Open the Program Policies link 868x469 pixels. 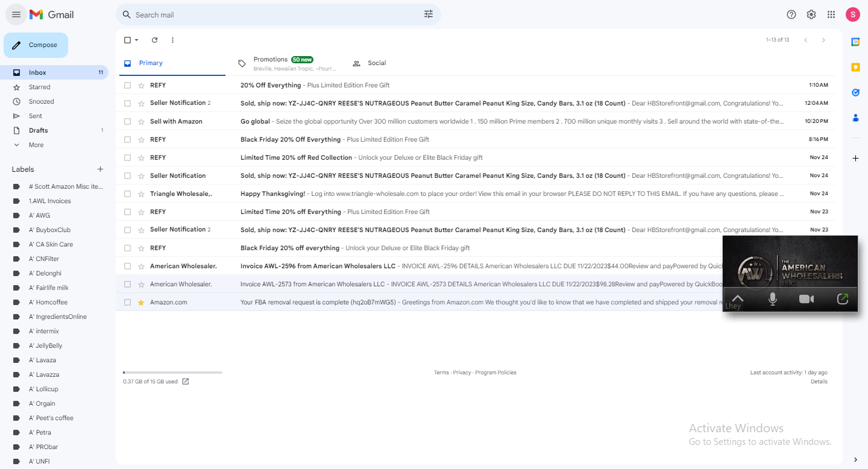[x=495, y=373]
